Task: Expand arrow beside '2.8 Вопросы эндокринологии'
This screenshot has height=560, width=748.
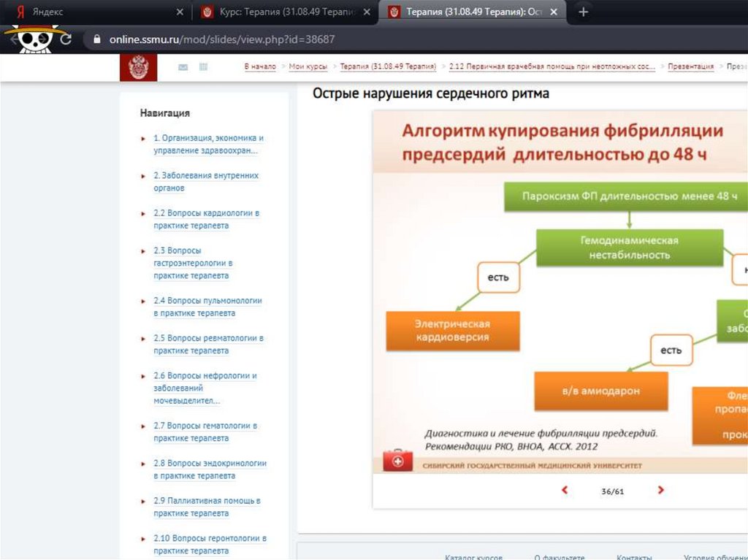Action: coord(142,464)
